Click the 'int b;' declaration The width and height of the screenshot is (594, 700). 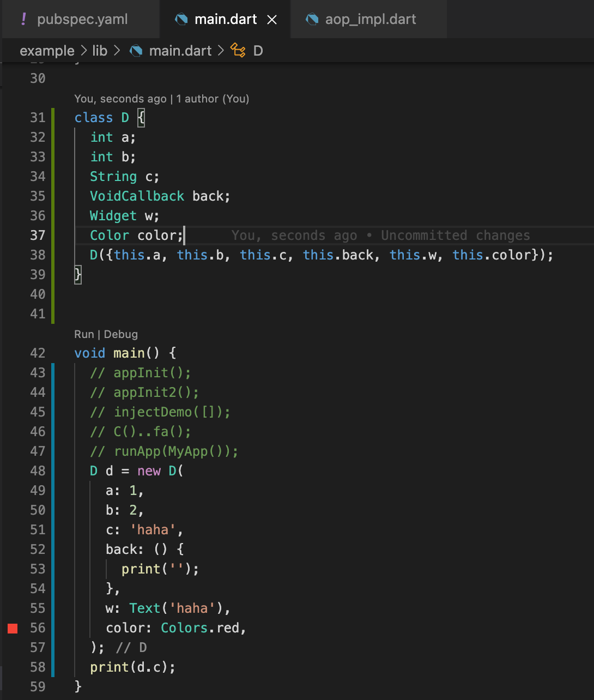click(x=113, y=157)
